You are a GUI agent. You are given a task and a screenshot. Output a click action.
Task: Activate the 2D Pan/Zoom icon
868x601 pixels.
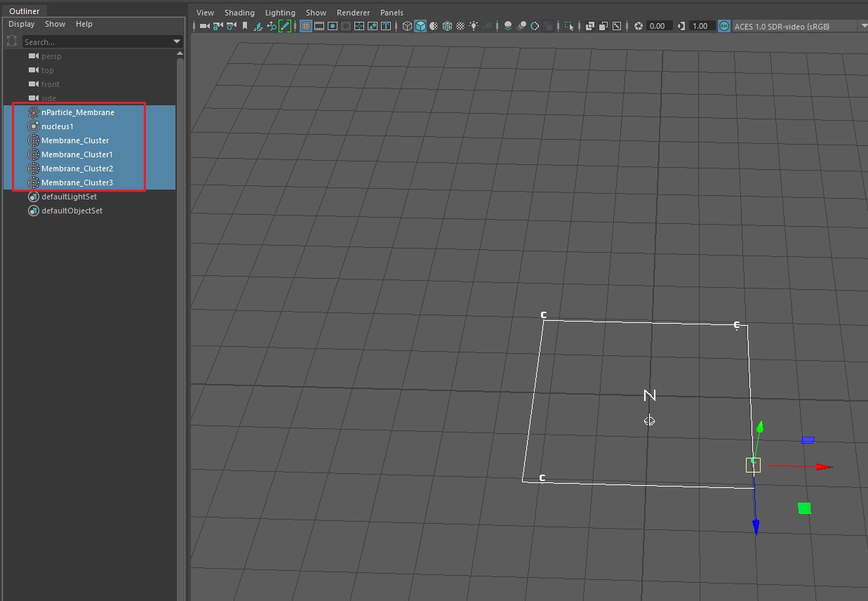coord(272,26)
